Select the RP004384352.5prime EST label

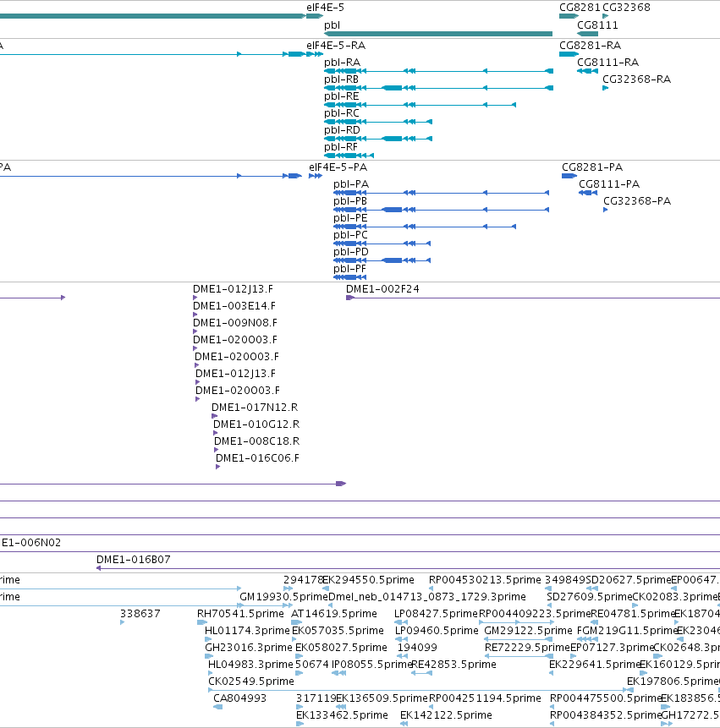point(605,715)
